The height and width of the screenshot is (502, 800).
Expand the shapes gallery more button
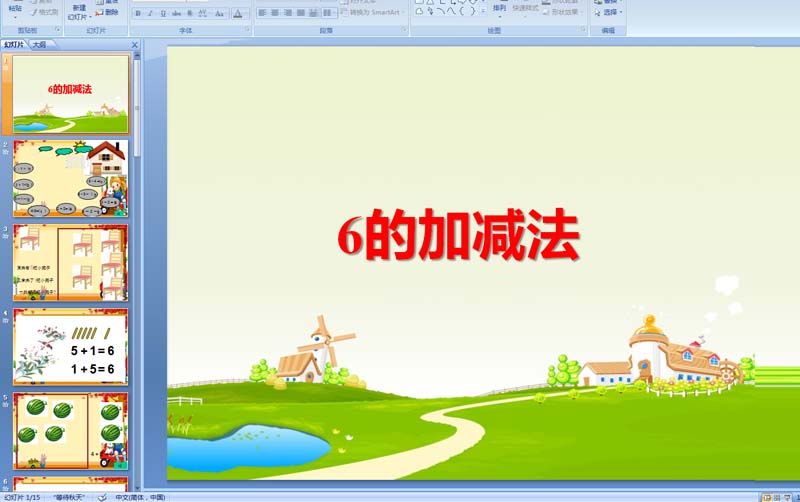tap(483, 11)
